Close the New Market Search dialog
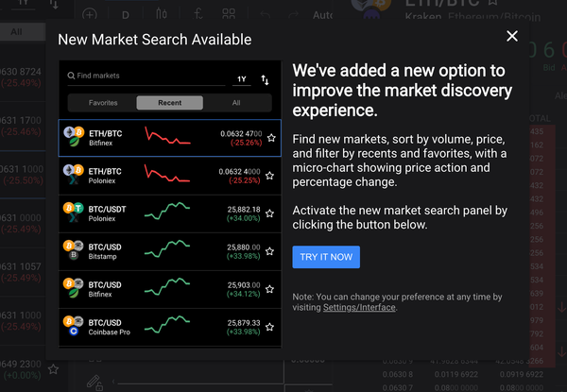This screenshot has height=392, width=567. click(x=512, y=36)
